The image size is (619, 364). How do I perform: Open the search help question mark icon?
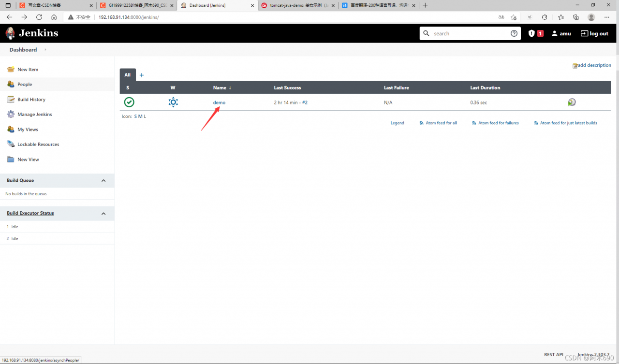tap(514, 33)
